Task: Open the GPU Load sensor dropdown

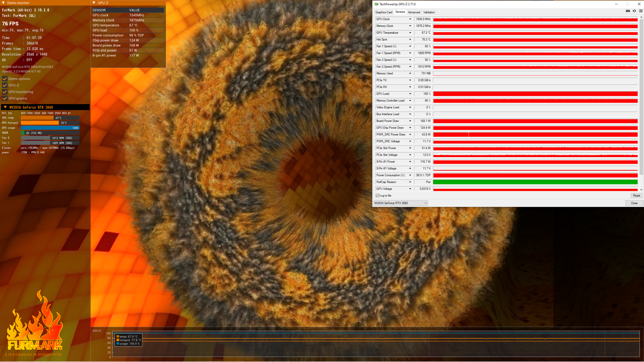Action: (411, 94)
